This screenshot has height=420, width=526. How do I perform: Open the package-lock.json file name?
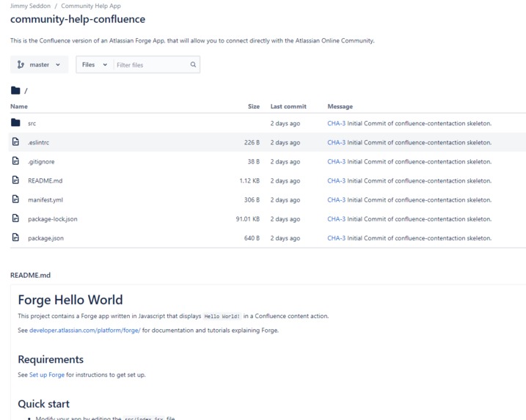click(53, 219)
